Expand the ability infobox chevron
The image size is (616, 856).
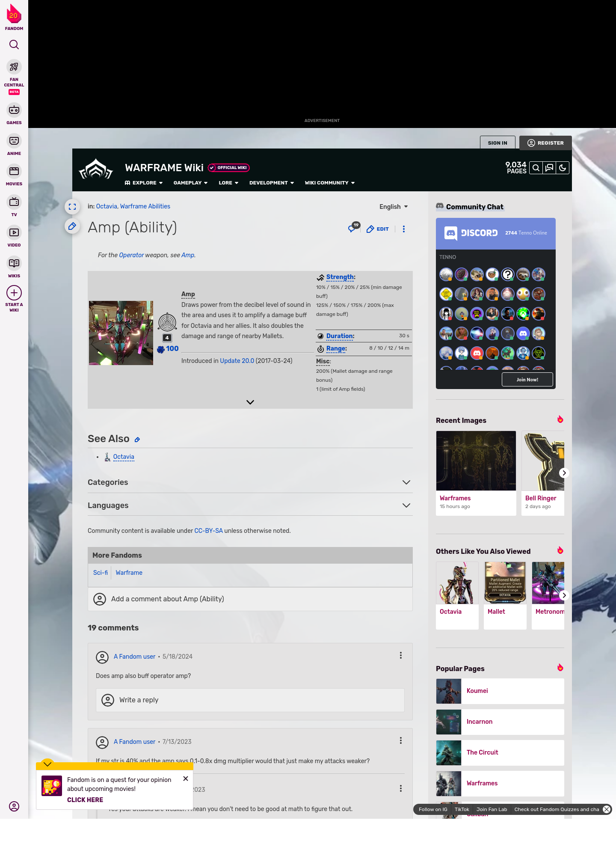(x=250, y=402)
